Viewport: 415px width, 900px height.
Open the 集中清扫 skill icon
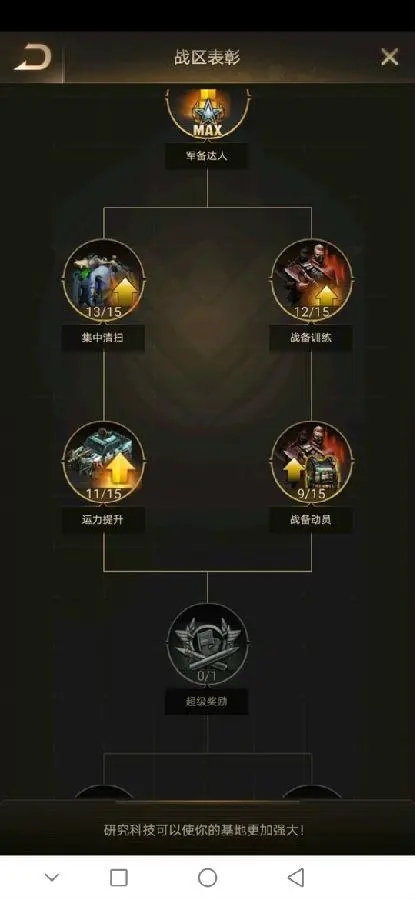tap(103, 280)
